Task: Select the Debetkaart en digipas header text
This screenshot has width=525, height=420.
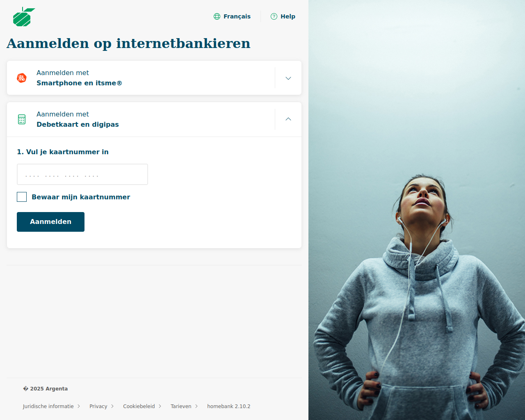Action: coord(78,124)
